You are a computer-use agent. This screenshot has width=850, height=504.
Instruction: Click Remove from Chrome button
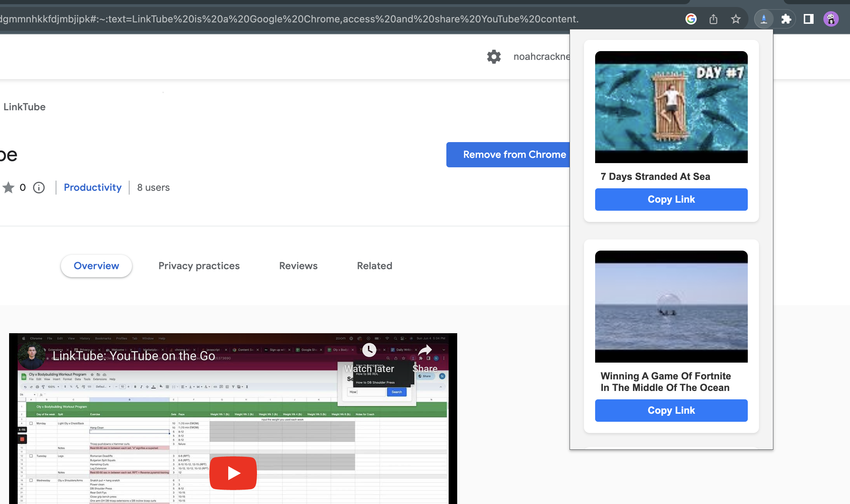click(x=508, y=155)
